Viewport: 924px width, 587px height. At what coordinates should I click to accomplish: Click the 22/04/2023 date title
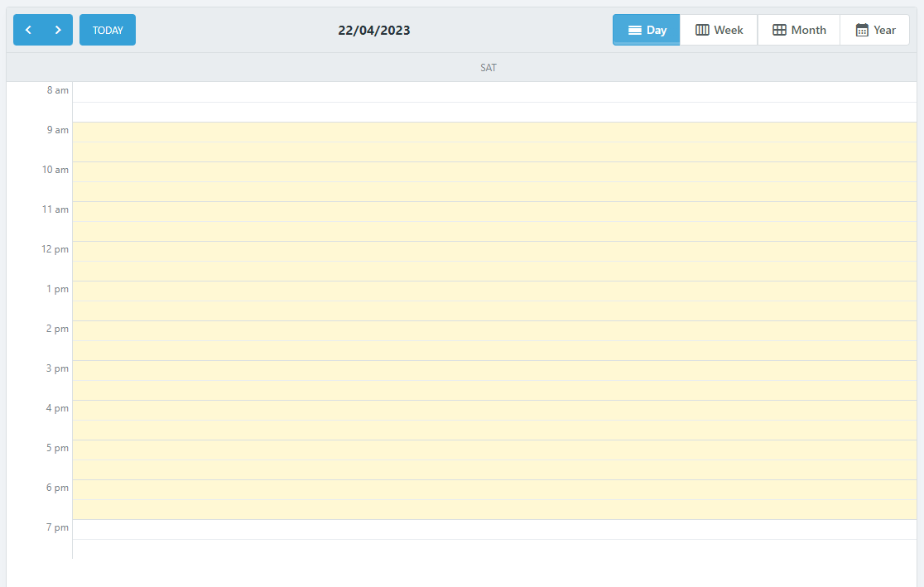(x=374, y=31)
